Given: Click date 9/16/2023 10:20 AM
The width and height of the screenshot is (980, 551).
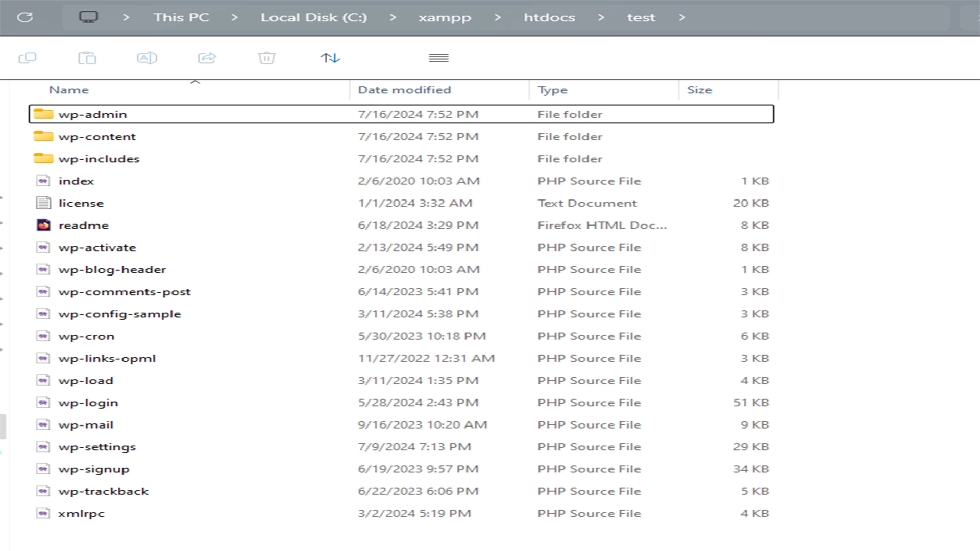Looking at the screenshot, I should coord(423,424).
